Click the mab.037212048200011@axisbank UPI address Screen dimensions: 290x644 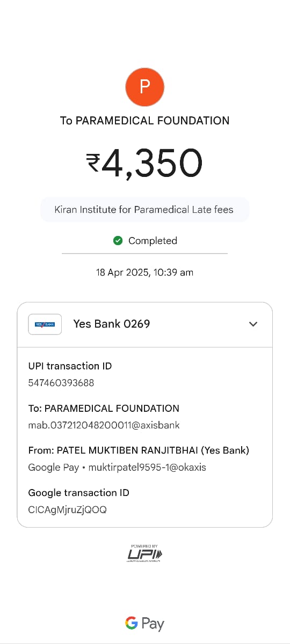pyautogui.click(x=104, y=425)
